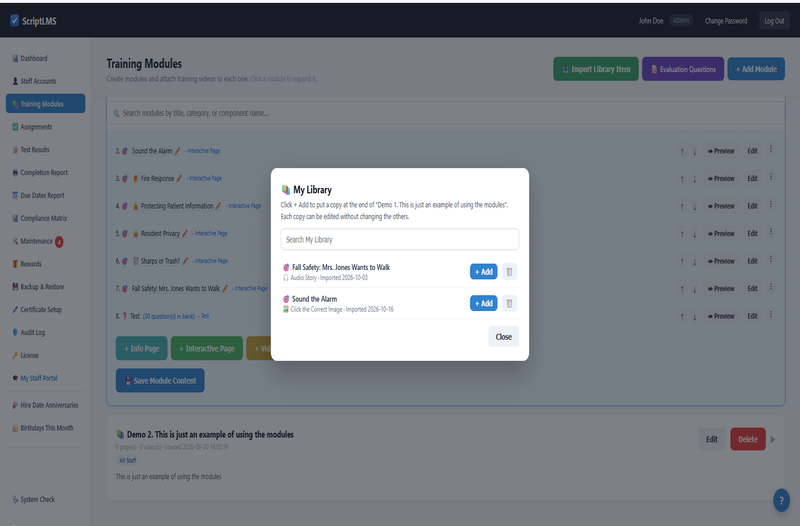Viewport: 800px width, 526px height.
Task: Click the + Info Page button
Action: [x=142, y=348]
